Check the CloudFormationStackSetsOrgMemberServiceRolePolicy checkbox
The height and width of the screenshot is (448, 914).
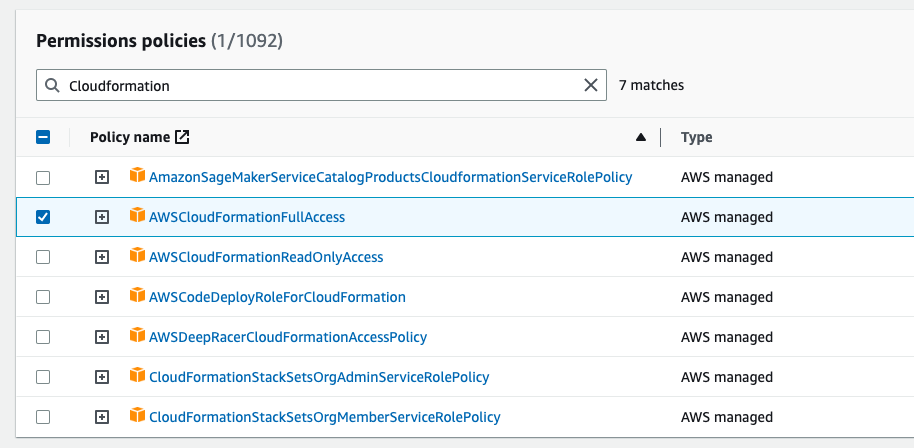click(x=43, y=417)
